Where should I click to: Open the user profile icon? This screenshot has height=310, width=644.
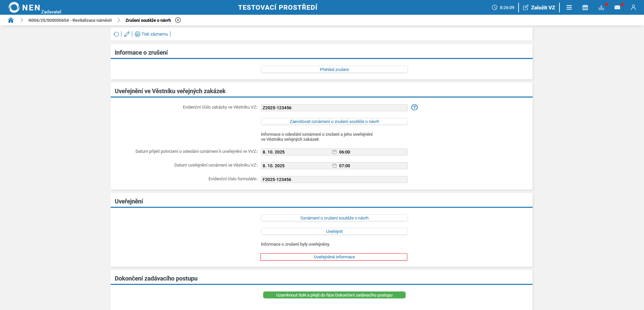pos(633,7)
